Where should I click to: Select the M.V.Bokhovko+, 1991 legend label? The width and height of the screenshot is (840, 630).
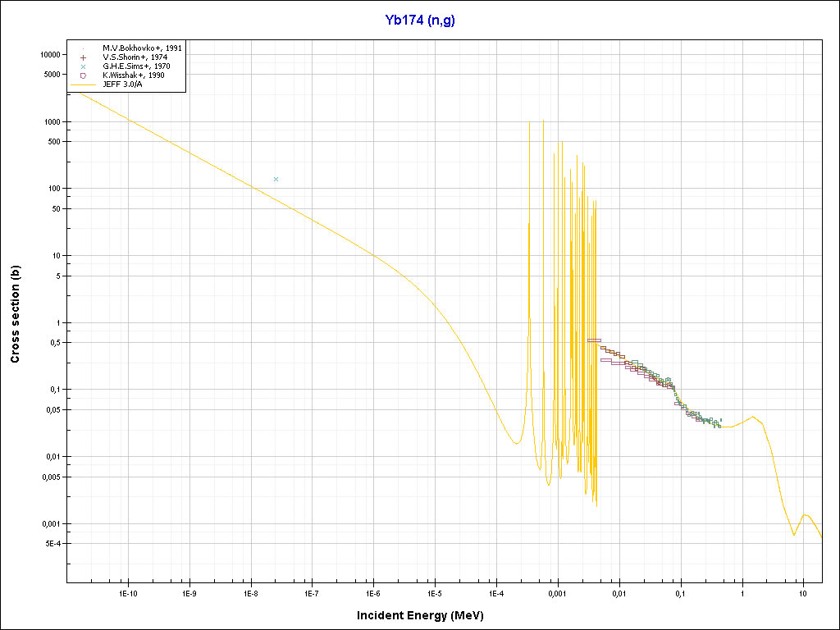coord(142,48)
